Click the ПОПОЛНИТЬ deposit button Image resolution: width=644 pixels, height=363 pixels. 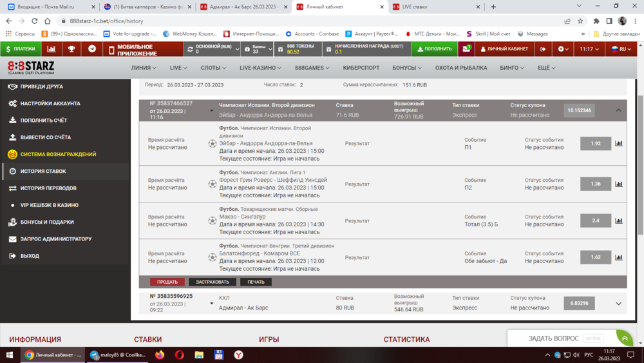tap(435, 49)
